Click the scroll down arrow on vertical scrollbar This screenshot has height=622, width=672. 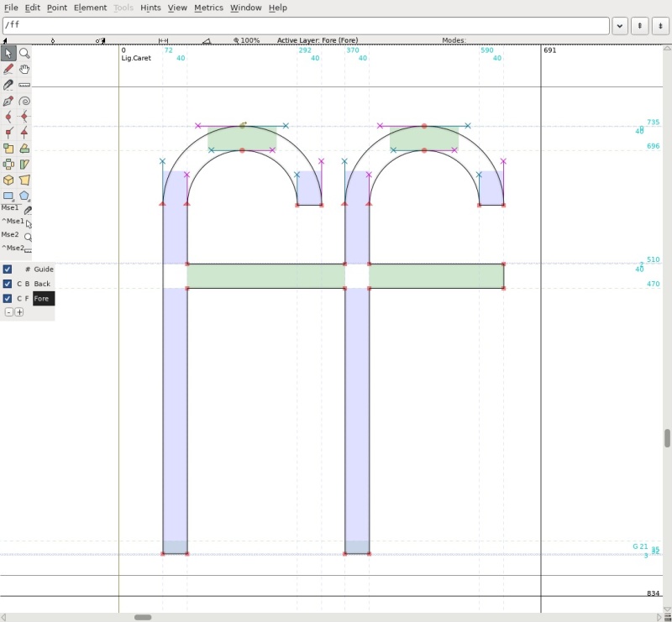667,609
